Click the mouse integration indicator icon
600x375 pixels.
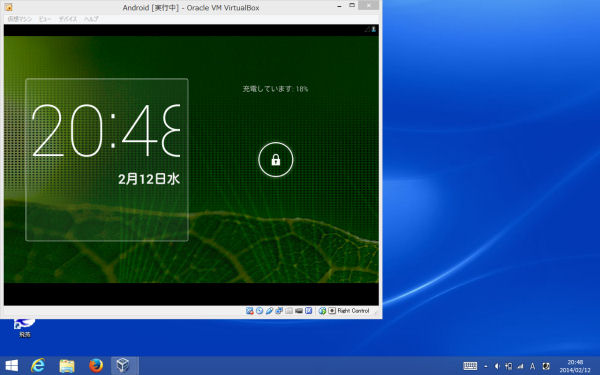(322, 311)
